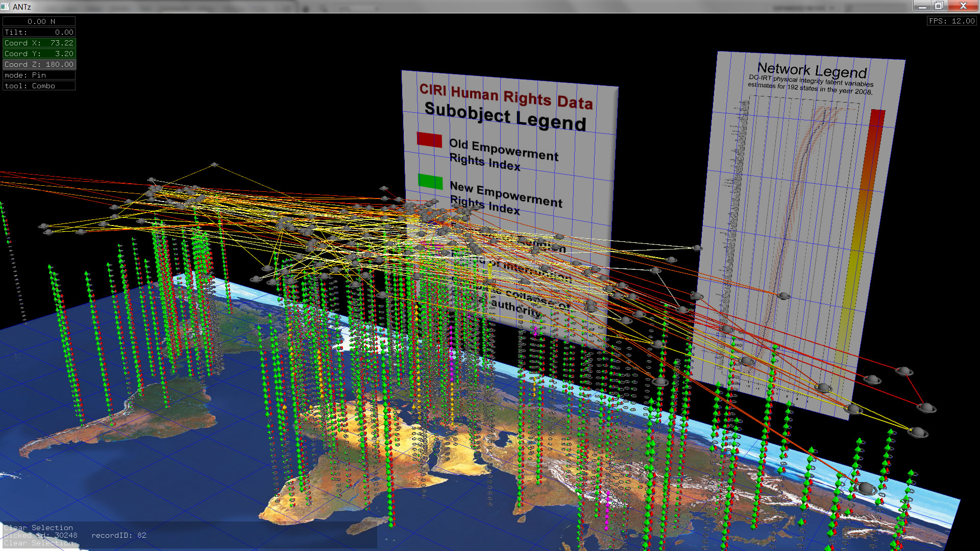Screen dimensions: 980x551
Task: Pick the rightmost ringed node linked by red lines
Action: 926,408
